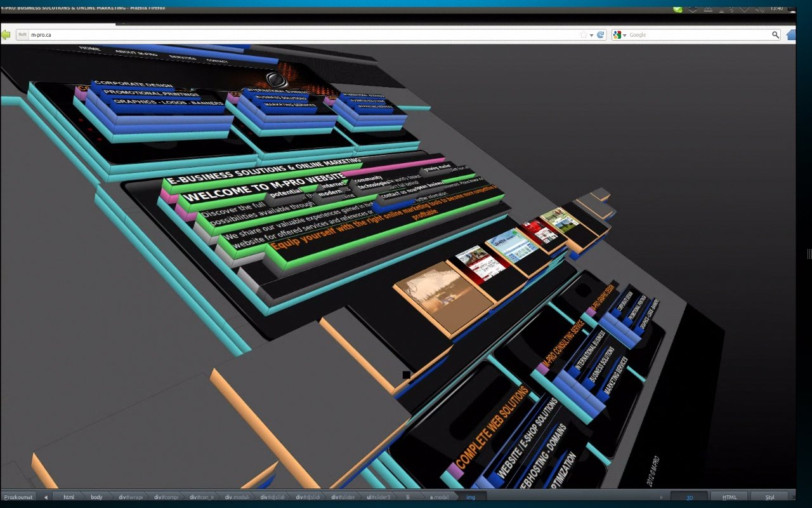Click the green back arrow in Firefox
This screenshot has width=812, height=508.
pos(6,34)
